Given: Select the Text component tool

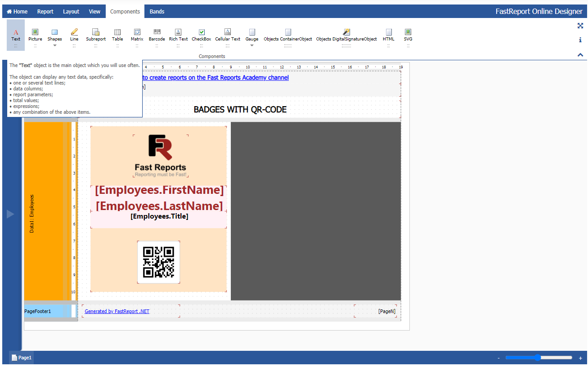Looking at the screenshot, I should pos(16,35).
